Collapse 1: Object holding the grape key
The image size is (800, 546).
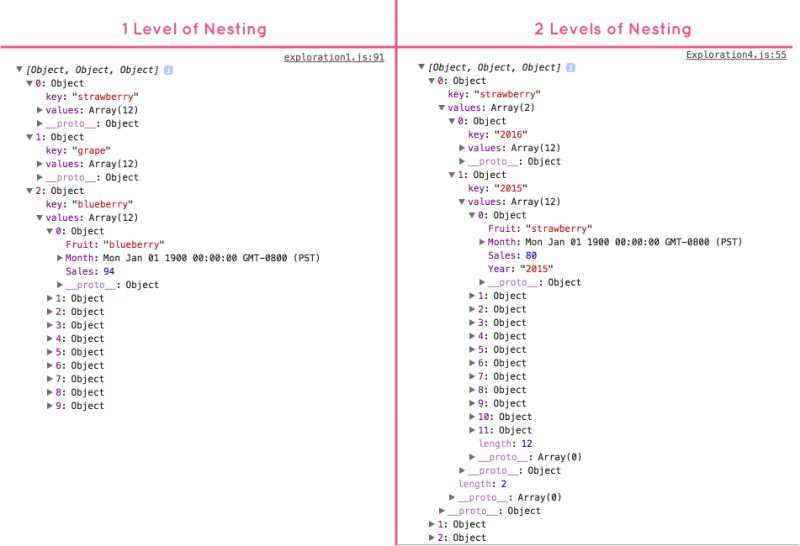tap(30, 137)
